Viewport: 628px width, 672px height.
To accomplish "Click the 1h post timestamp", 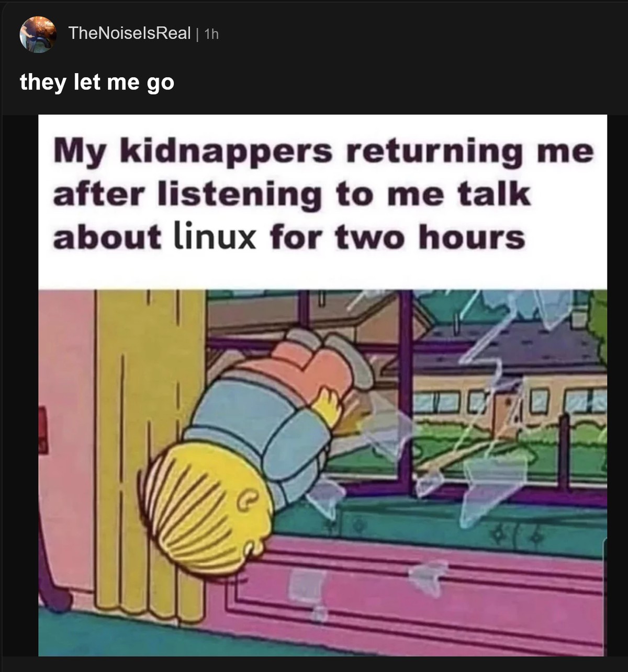I will pyautogui.click(x=211, y=34).
